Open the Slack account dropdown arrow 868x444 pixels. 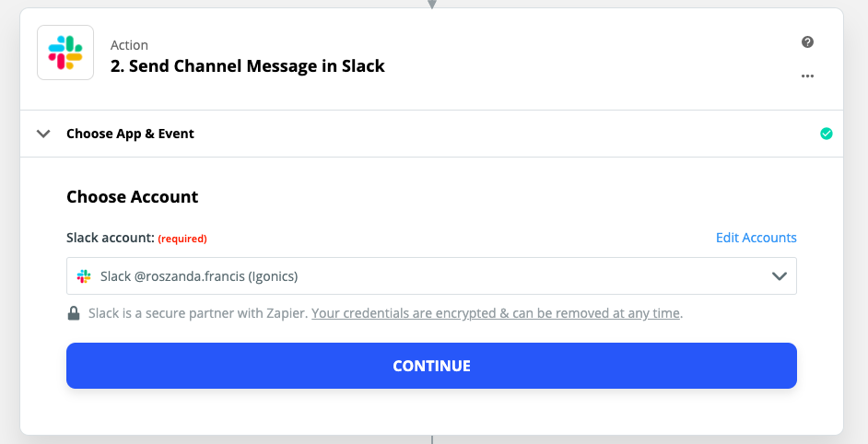tap(779, 276)
